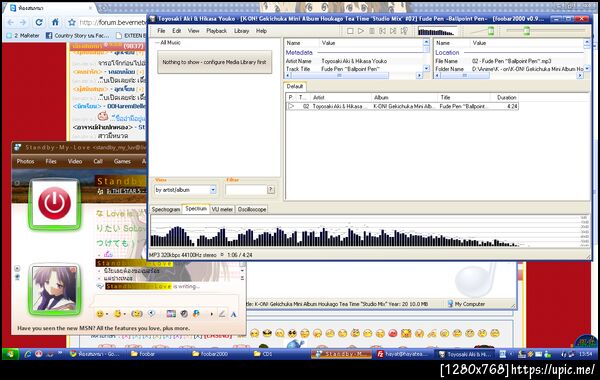Open the MSN wink picker icon
600x380 pixels.
tap(117, 314)
